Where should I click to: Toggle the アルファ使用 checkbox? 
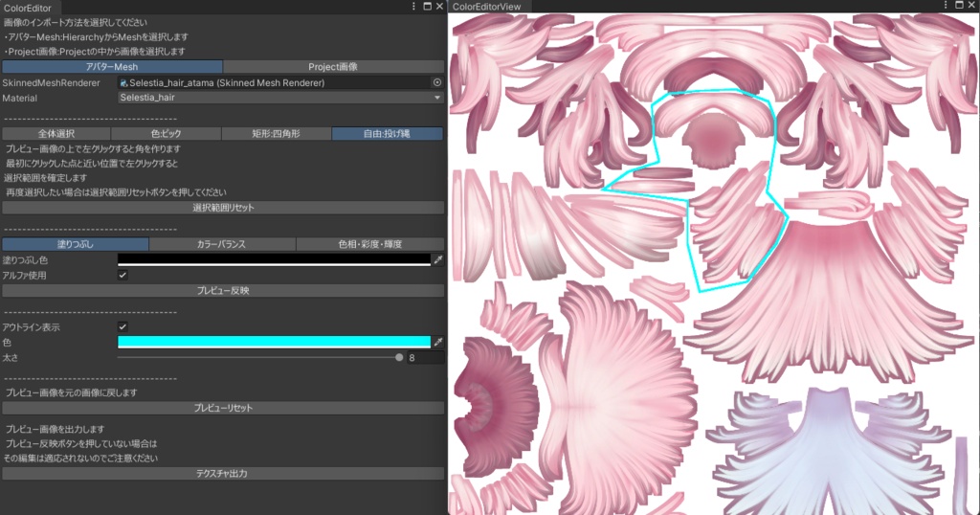coord(122,275)
